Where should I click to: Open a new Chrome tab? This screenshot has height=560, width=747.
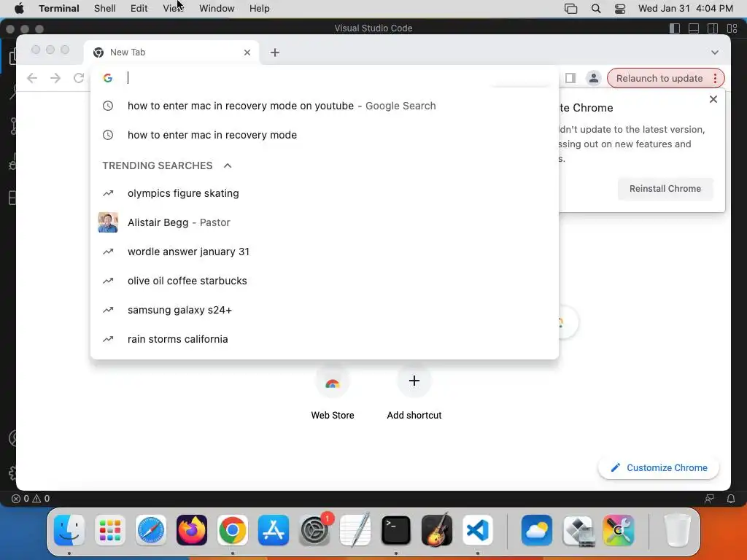coord(275,52)
